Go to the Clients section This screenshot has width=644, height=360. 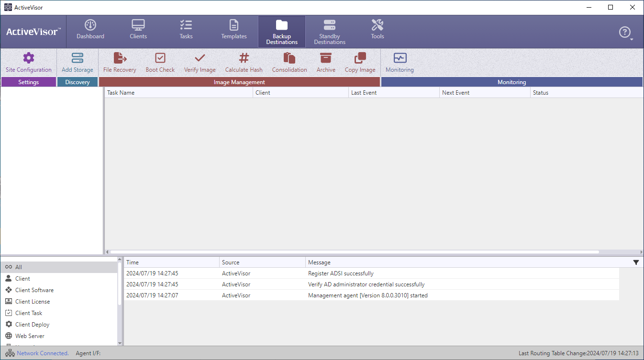pos(138,30)
